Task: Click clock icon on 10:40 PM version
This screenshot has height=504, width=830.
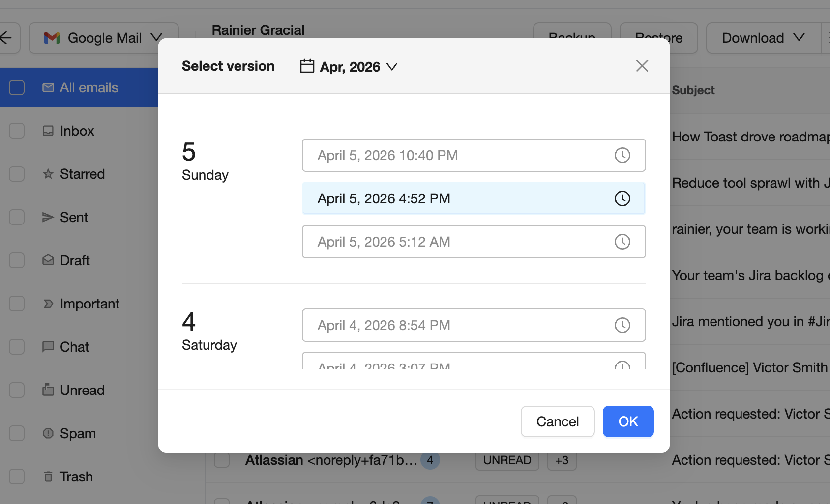Action: tap(622, 155)
